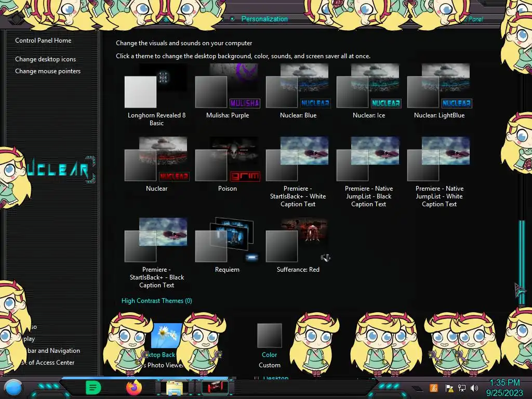
Task: Select the Mulisha: Purple theme
Action: pos(228,91)
